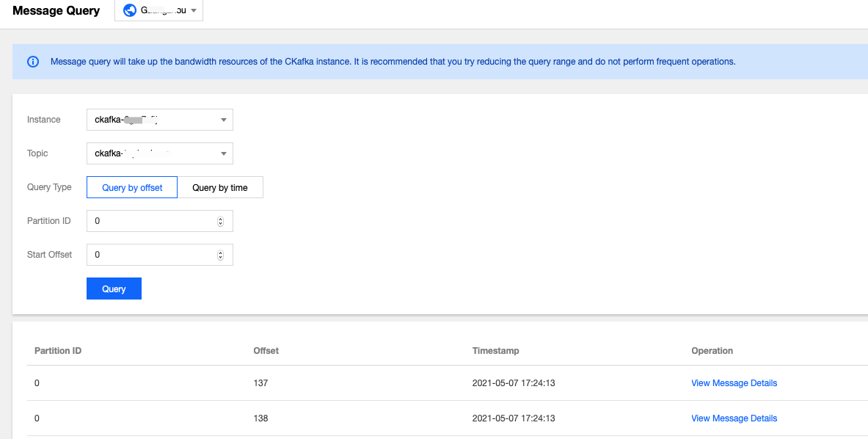Click partition ID 0 in offset 138 row
Screen dimensions: 868x439
point(37,418)
